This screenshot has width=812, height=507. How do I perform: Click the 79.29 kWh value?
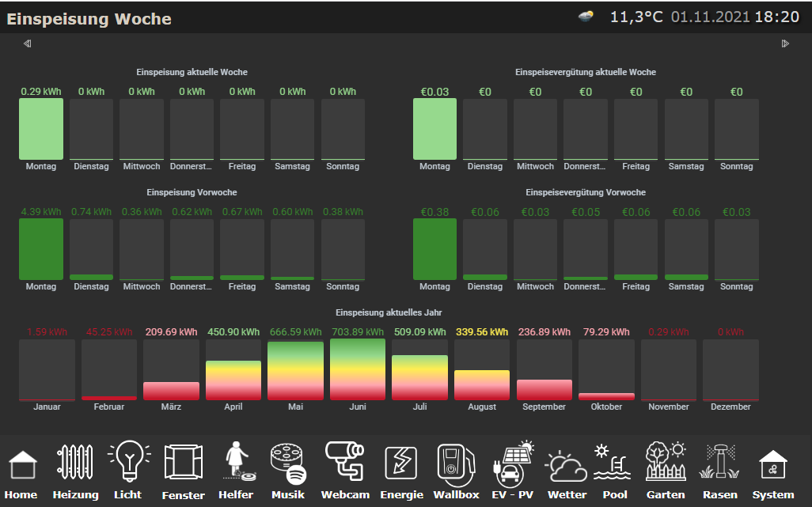606,332
